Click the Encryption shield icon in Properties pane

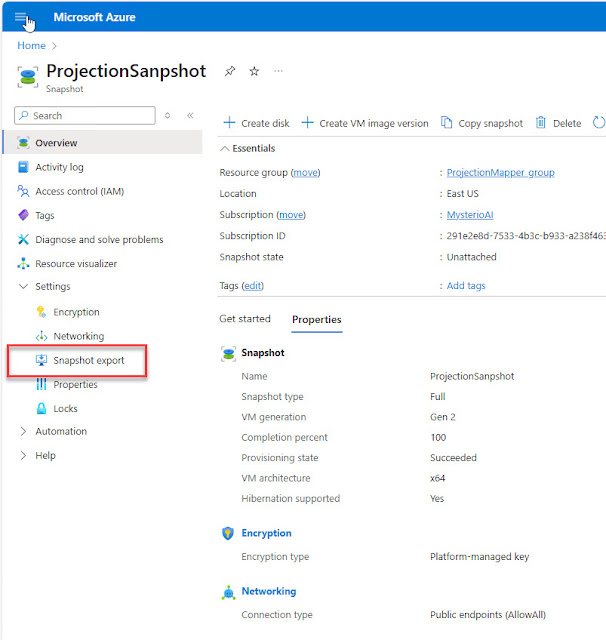(x=228, y=533)
